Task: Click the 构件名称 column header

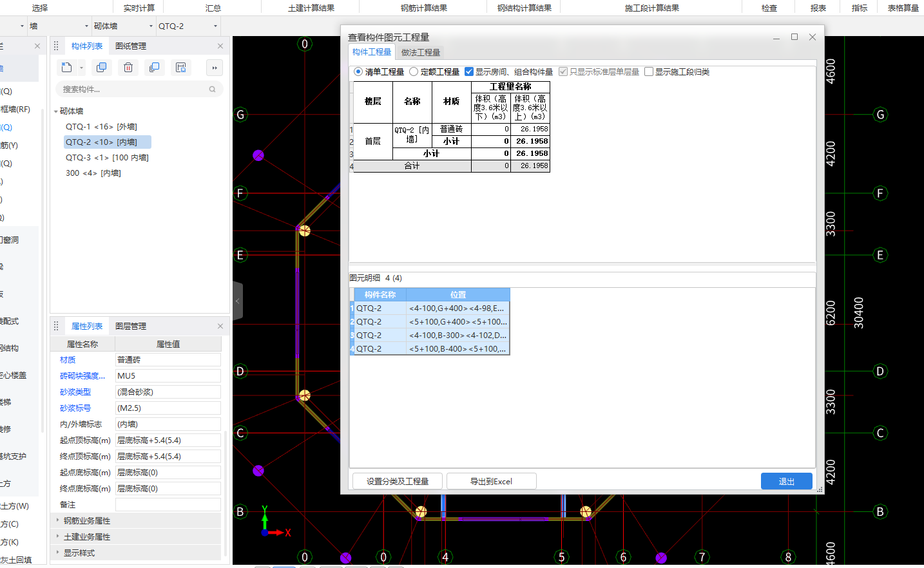Action: (x=380, y=295)
